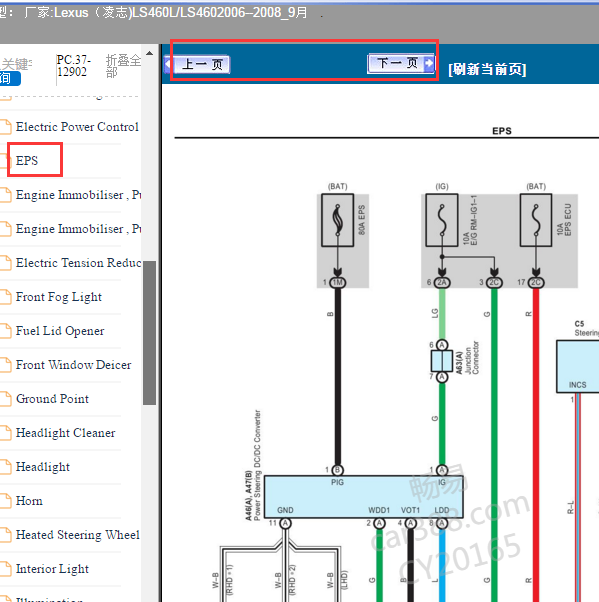Click PC.37-12902 text in sidebar header
599x602 pixels.
tap(73, 66)
